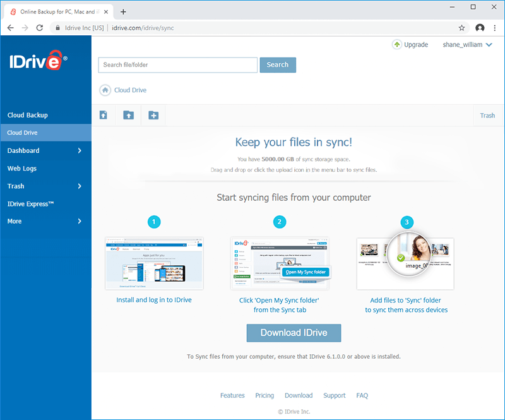Click the green Upgrade arrow icon
505x420 pixels.
(397, 44)
